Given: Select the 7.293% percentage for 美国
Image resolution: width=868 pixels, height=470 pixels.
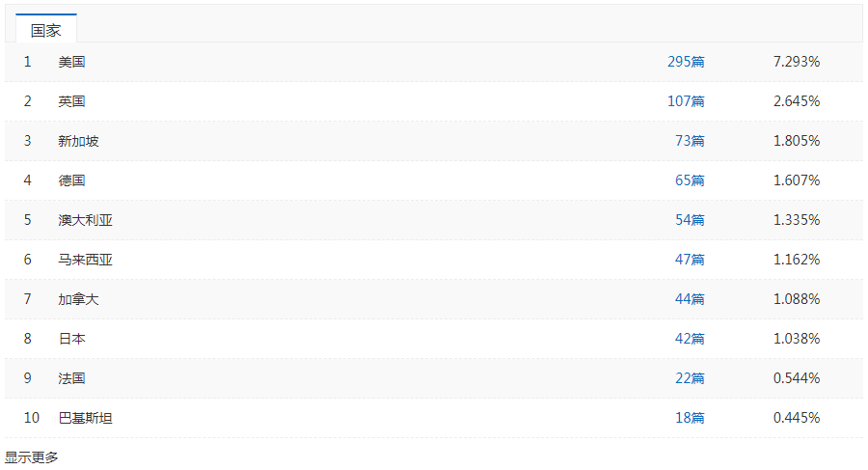Looking at the screenshot, I should [796, 62].
